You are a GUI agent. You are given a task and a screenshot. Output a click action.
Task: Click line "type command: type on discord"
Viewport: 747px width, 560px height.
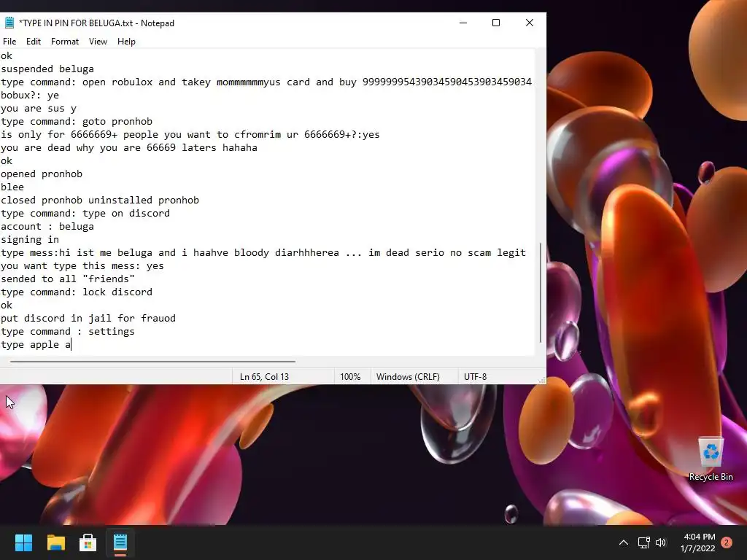[85, 214]
